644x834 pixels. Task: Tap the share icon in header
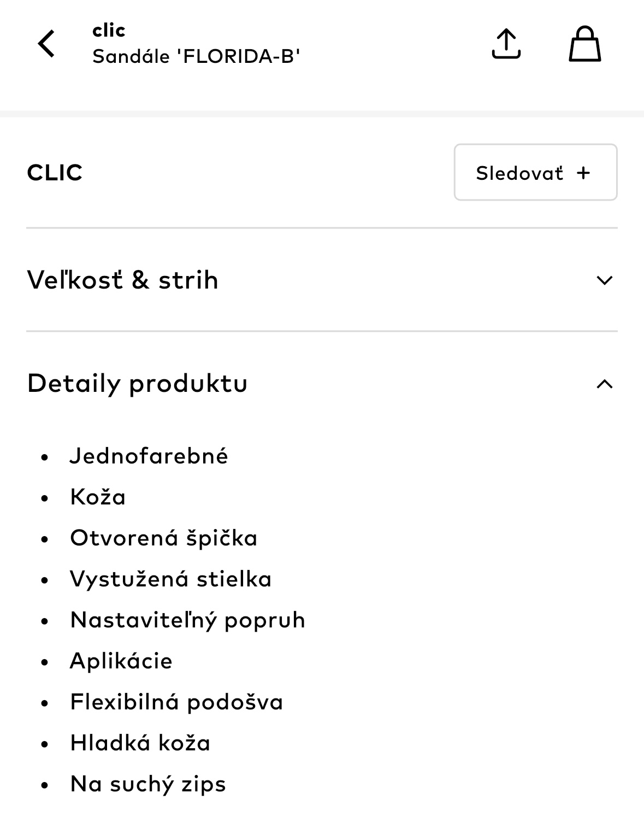point(506,44)
